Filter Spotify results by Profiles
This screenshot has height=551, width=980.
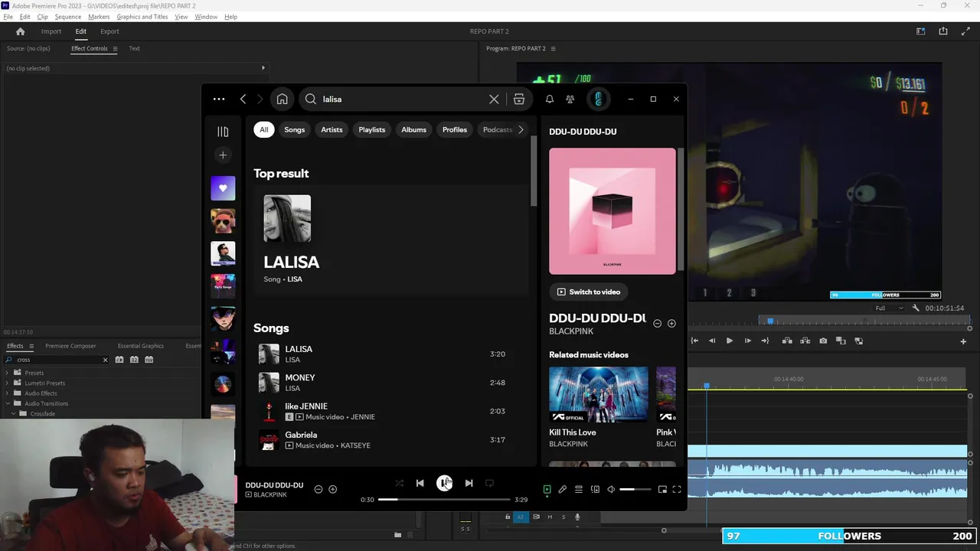click(455, 129)
